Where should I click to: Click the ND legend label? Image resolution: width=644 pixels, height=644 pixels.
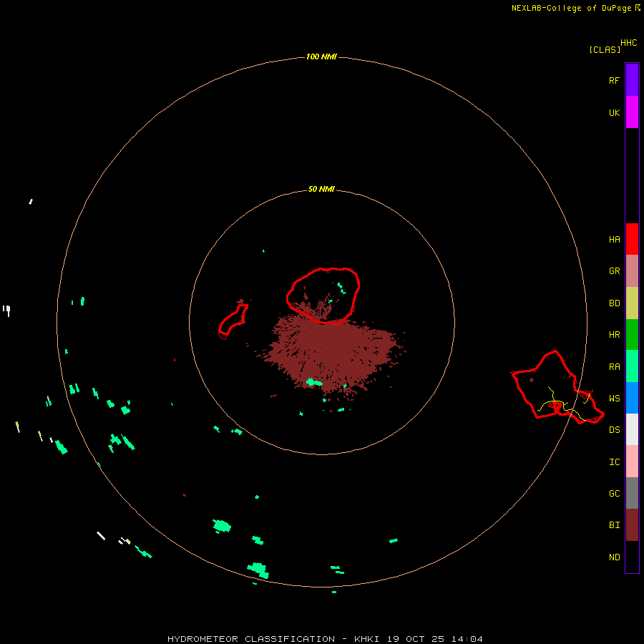[614, 557]
